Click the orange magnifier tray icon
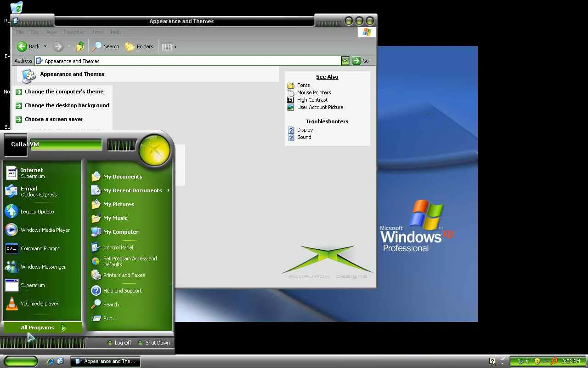The image size is (588, 368). [554, 361]
